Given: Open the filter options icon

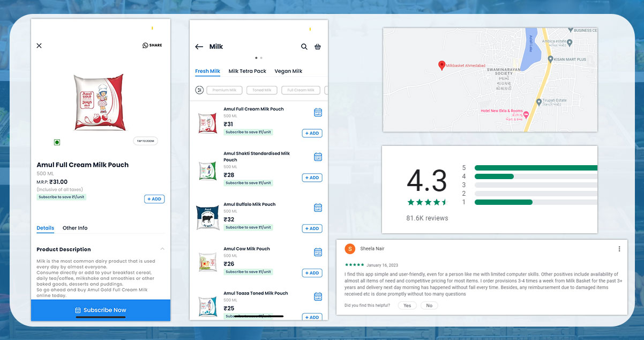Looking at the screenshot, I should tap(199, 90).
